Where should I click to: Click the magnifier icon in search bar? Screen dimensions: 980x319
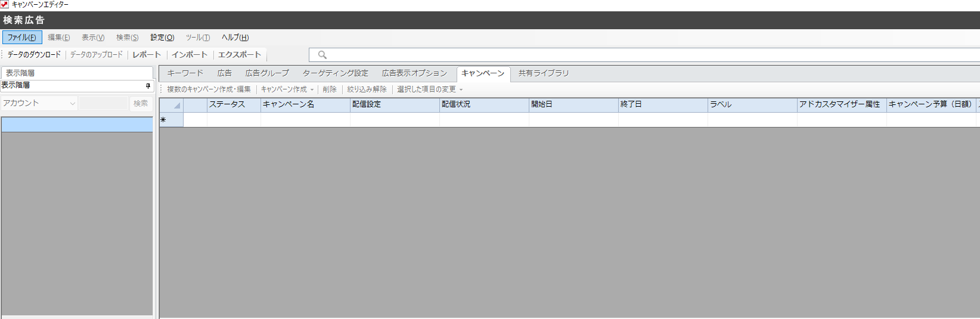[x=322, y=55]
